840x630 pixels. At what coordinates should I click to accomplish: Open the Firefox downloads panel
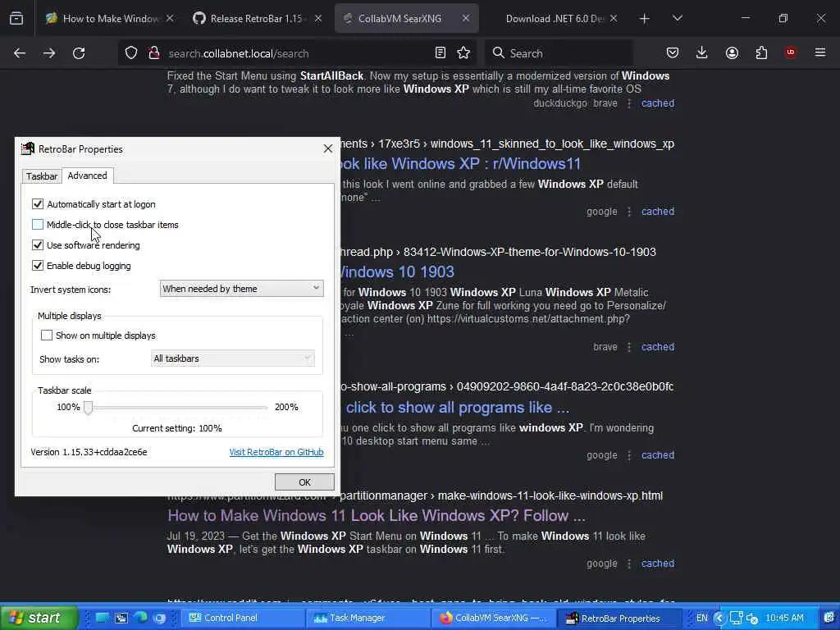point(702,52)
